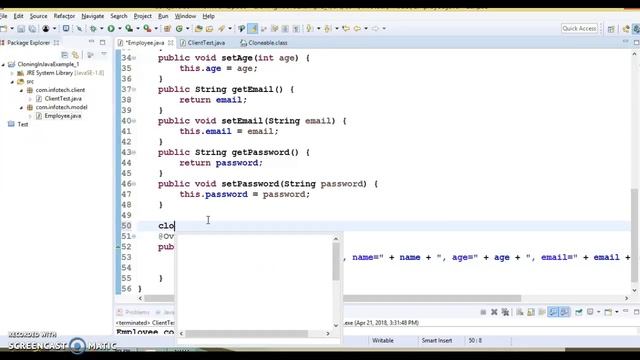Select the Test project in Package Explorer
The width and height of the screenshot is (640, 360).
[23, 124]
